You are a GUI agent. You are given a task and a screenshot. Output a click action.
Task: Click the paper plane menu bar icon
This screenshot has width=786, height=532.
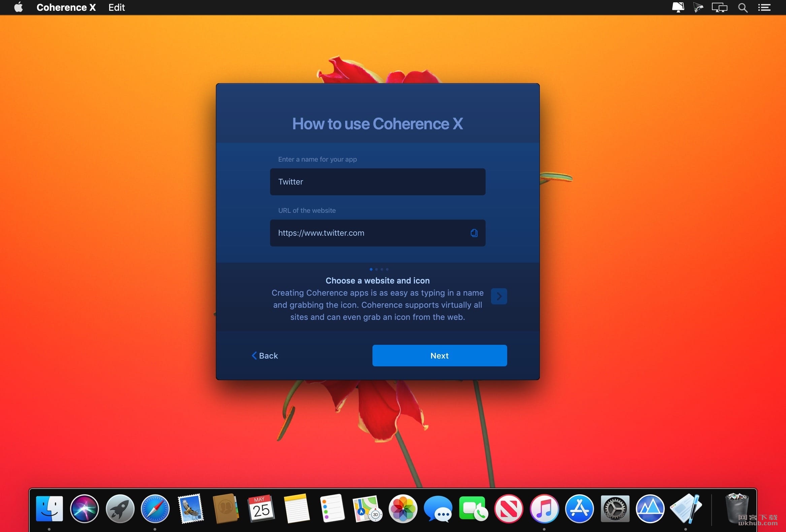coord(698,7)
